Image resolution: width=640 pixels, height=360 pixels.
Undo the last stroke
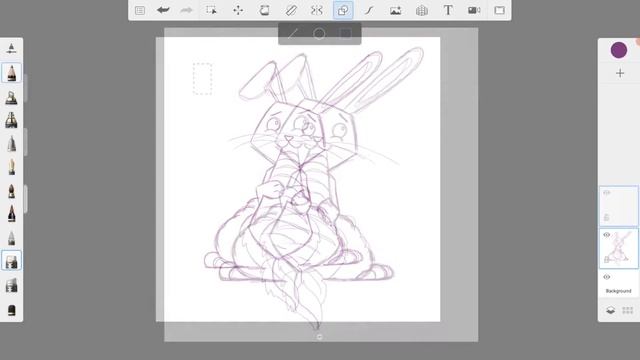pyautogui.click(x=163, y=10)
